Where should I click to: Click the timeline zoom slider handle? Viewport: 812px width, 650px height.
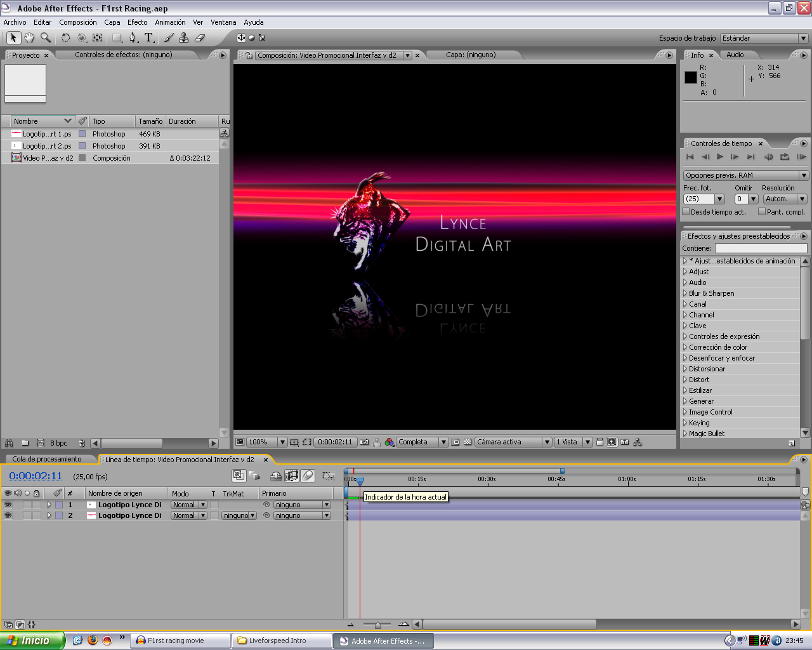[377, 625]
